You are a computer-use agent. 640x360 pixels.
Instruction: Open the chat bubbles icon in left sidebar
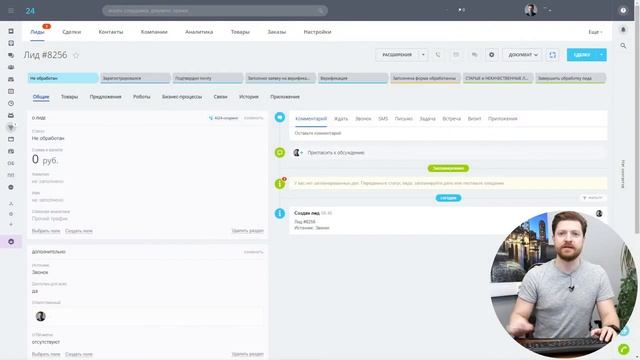pyautogui.click(x=11, y=55)
